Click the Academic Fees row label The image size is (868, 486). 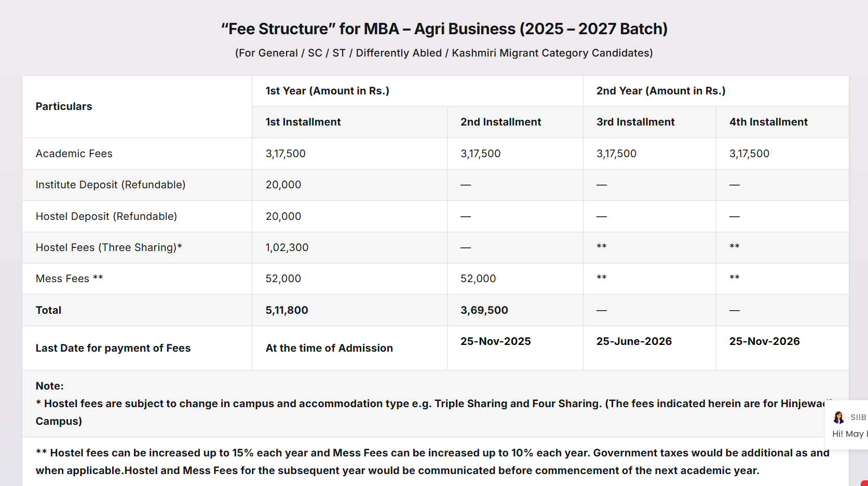74,154
